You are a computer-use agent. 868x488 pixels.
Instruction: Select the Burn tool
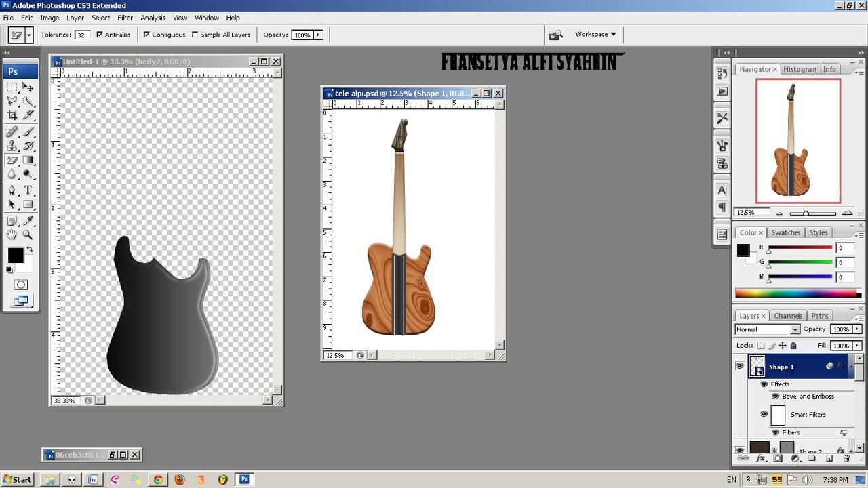coord(28,175)
